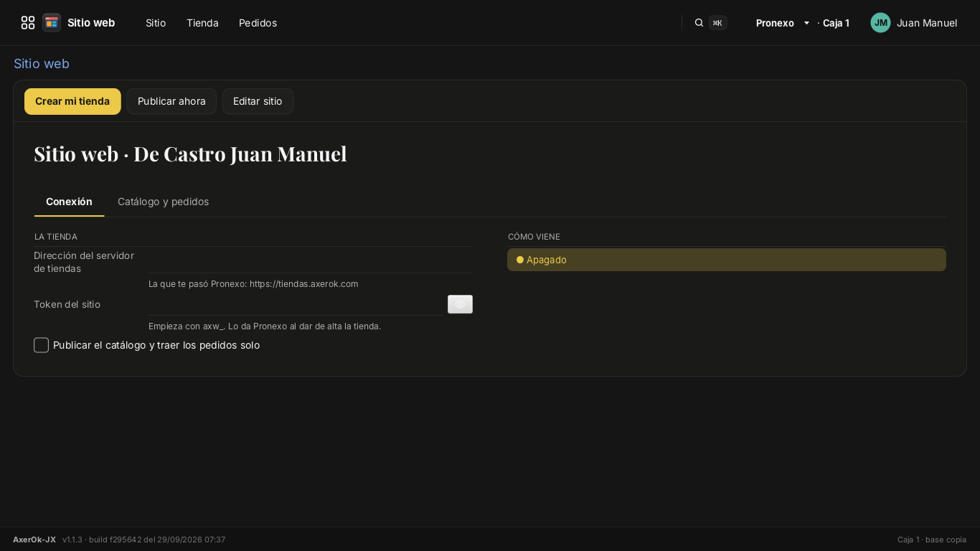Click the Caja 1 label in header
The image size is (980, 551).
tap(836, 23)
